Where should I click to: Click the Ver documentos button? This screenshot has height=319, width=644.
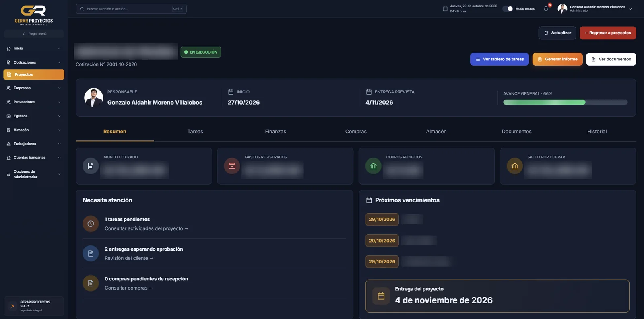pos(611,59)
